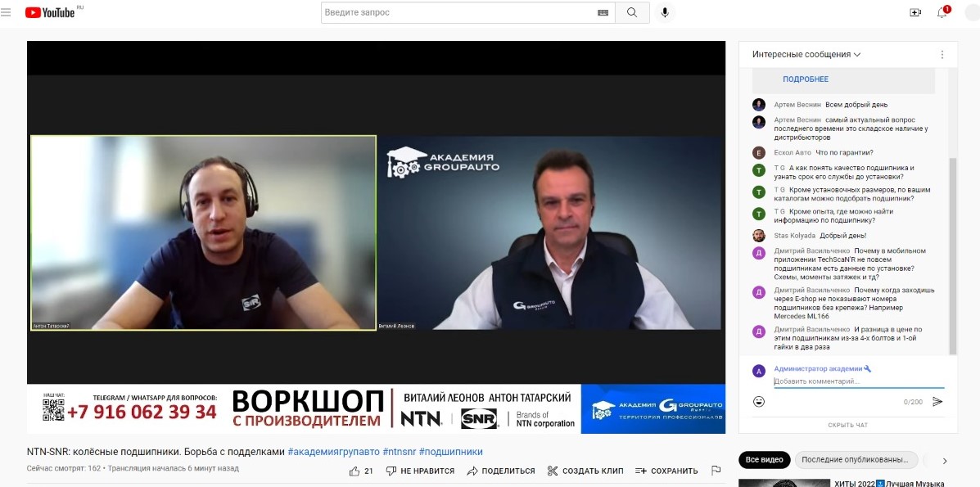Image resolution: width=980 pixels, height=487 pixels.
Task: Open the chat three-dot options menu
Action: [942, 54]
